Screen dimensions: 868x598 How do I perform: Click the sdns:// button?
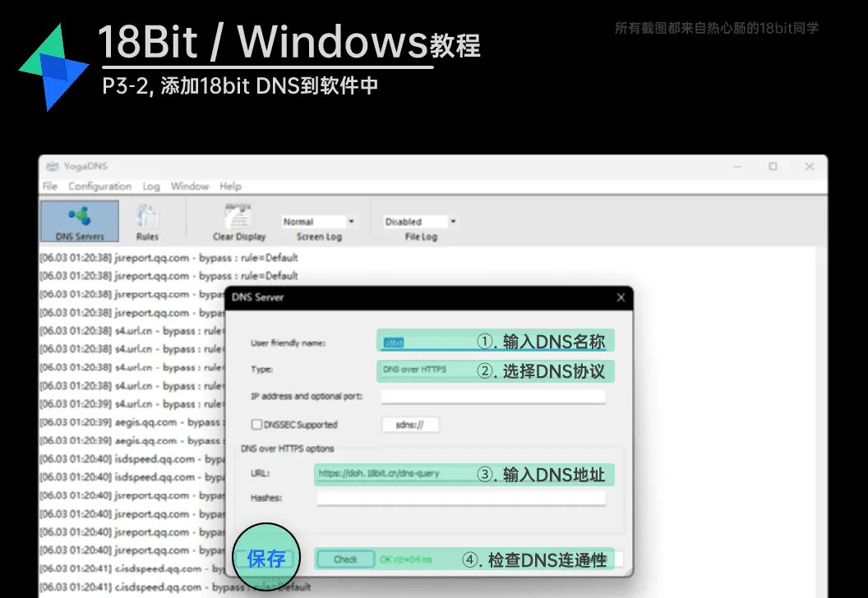point(410,425)
